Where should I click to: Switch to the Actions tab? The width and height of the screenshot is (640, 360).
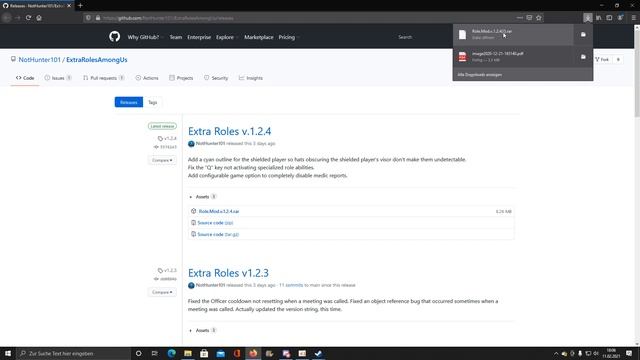147,78
